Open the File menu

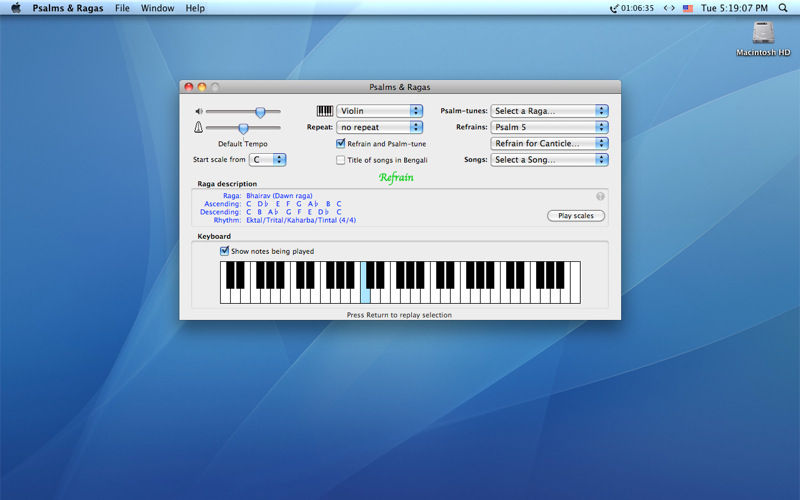[122, 8]
